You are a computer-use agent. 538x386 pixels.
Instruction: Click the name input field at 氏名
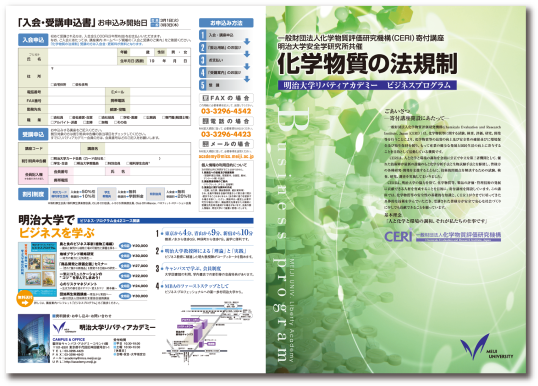(x=83, y=57)
